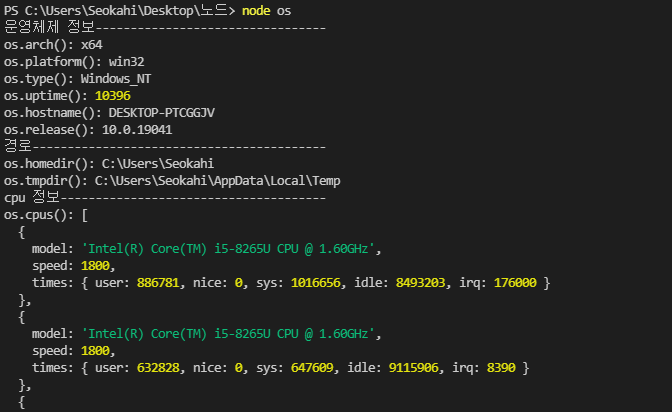This screenshot has height=412, width=672.
Task: Click the 'os.cpus(): [' line
Action: click(x=46, y=215)
